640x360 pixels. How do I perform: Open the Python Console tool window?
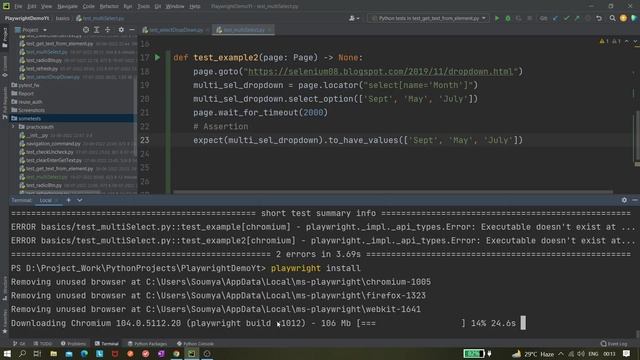tap(196, 344)
